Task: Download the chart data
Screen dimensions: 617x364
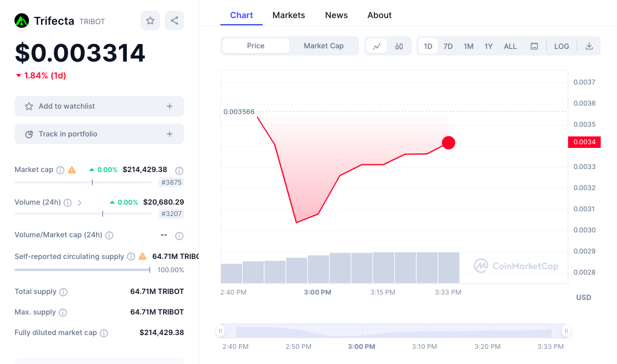Action: 589,46
